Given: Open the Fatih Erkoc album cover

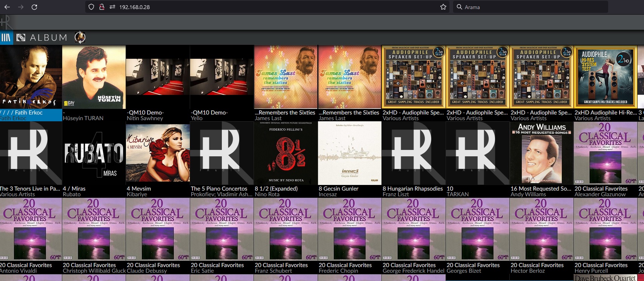Looking at the screenshot, I should tap(31, 77).
